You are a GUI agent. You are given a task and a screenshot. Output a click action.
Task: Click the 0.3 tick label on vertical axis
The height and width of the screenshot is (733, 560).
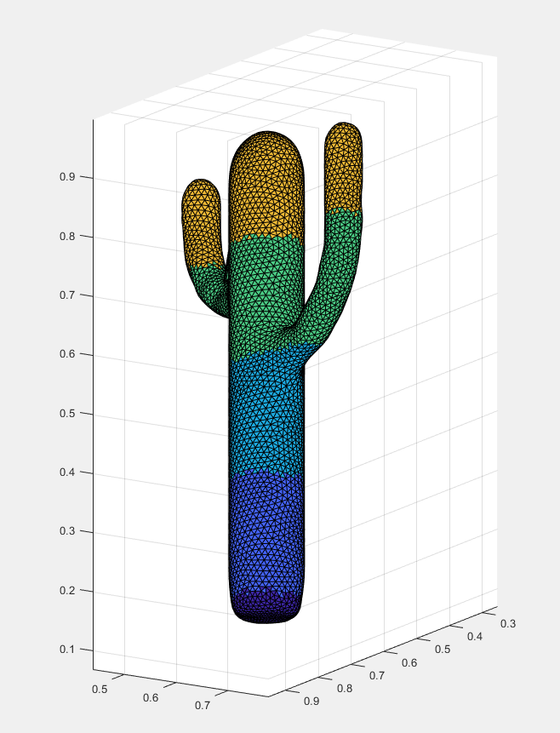(x=67, y=531)
